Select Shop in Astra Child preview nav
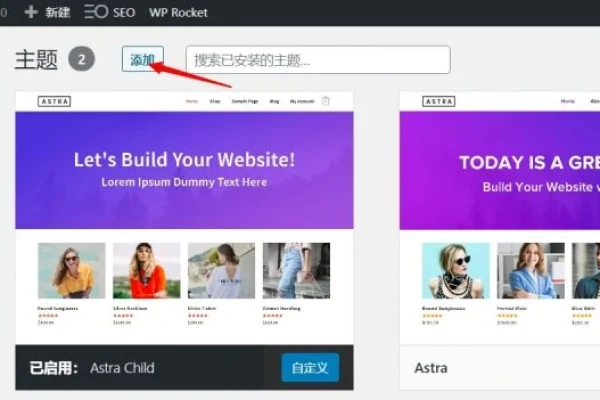The image size is (600, 400). pyautogui.click(x=215, y=101)
